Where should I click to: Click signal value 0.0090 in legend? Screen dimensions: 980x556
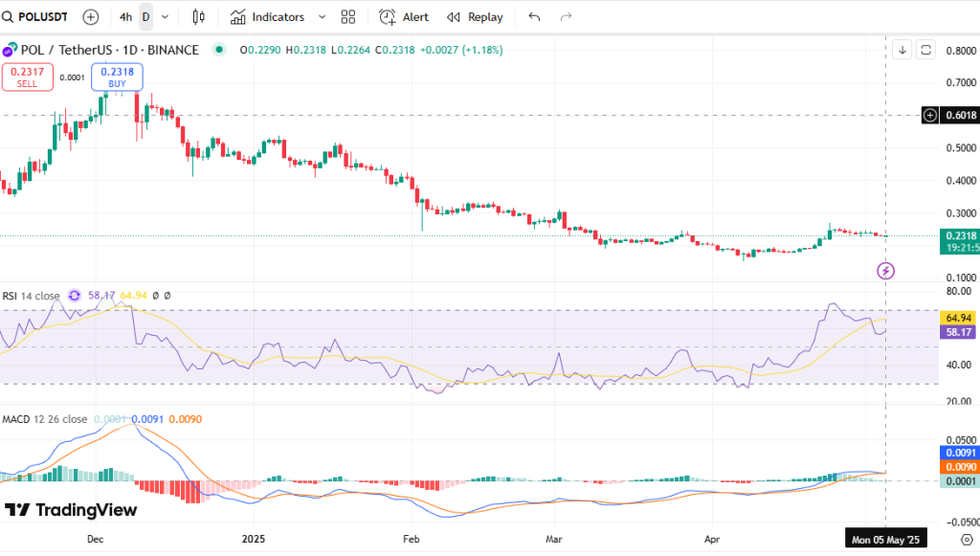coord(185,419)
